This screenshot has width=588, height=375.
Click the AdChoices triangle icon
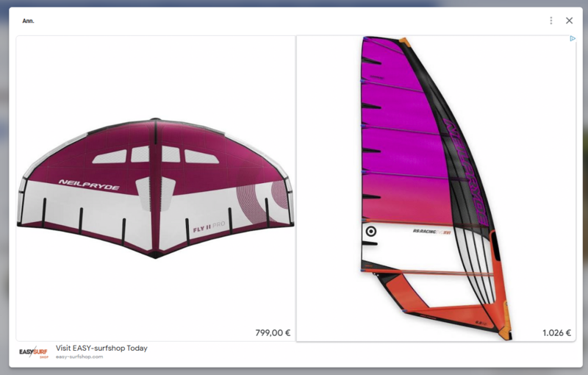pyautogui.click(x=573, y=39)
